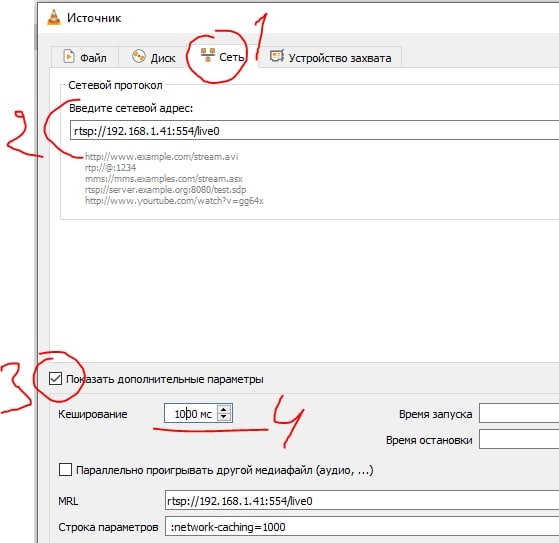Click the rtp://@:1234 example text
Screen dimensions: 559x543
click(111, 168)
